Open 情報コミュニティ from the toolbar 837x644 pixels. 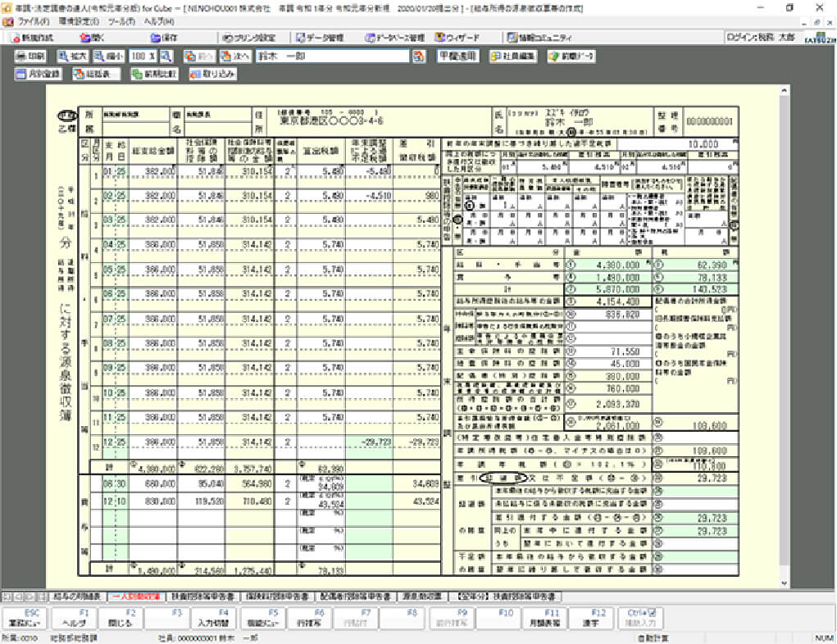pos(539,38)
